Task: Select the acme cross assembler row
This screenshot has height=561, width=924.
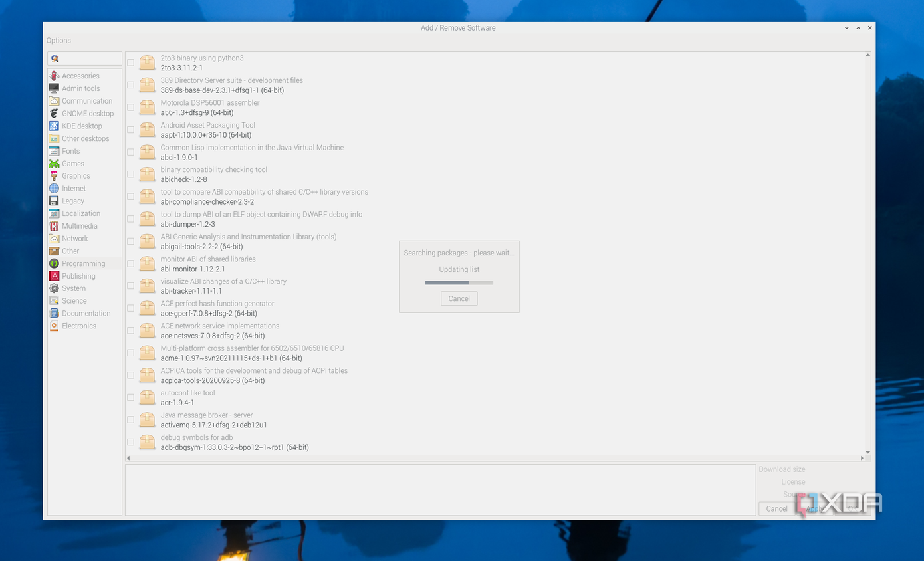Action: (495, 353)
